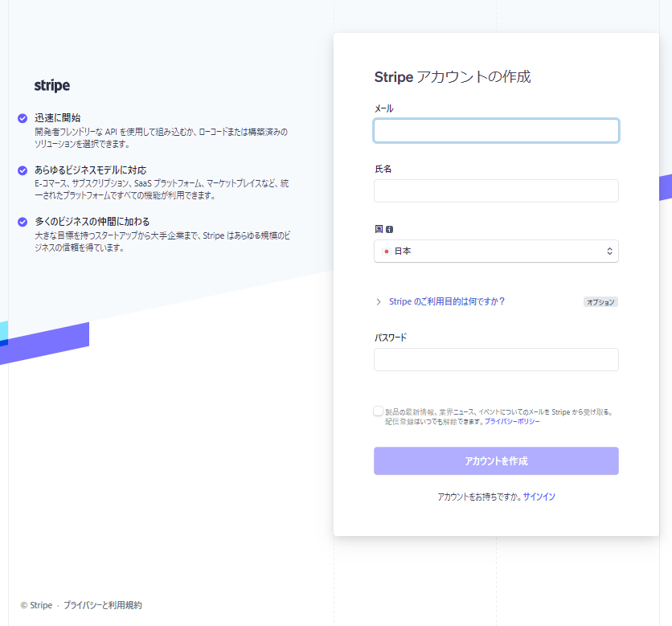The image size is (672, 626).
Task: Focus the メール input field
Action: 496,131
